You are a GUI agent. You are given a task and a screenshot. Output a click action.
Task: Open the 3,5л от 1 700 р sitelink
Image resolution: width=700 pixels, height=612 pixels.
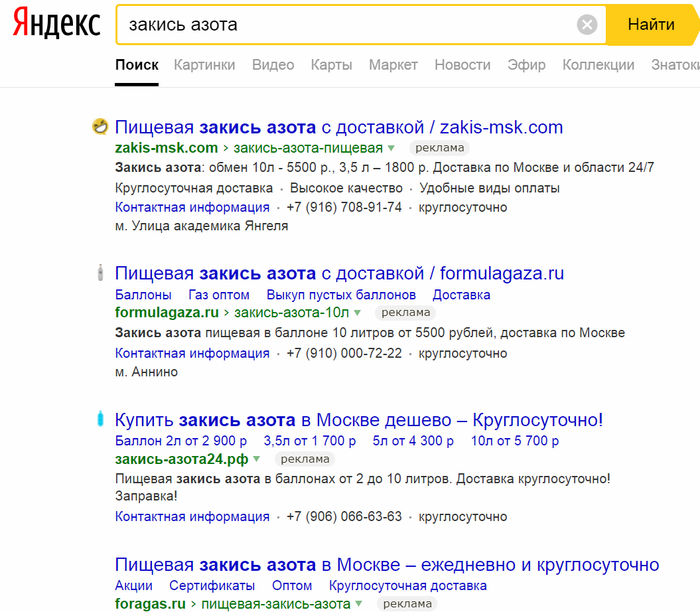click(x=309, y=441)
